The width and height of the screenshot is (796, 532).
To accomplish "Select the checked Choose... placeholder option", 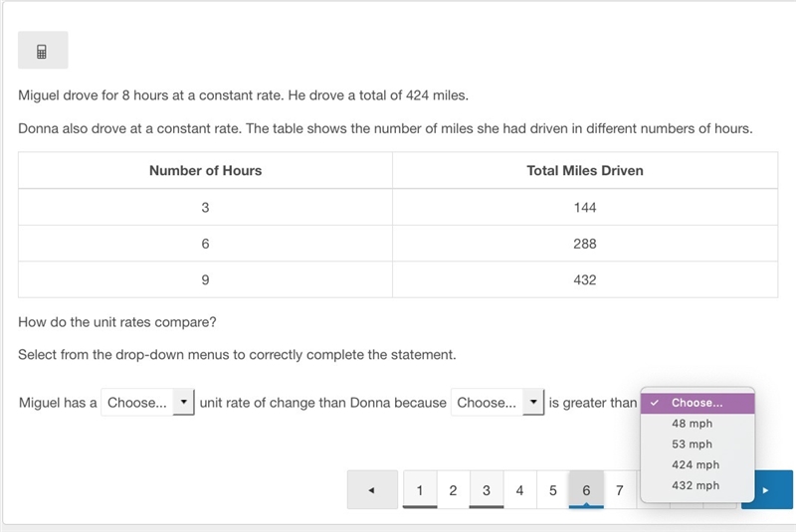I will tap(697, 403).
